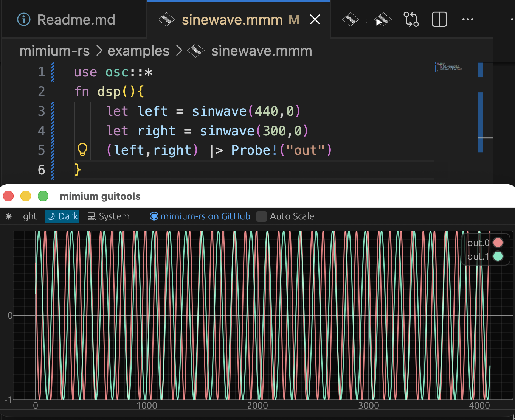Click the out.0 red legend swatch

tap(498, 243)
